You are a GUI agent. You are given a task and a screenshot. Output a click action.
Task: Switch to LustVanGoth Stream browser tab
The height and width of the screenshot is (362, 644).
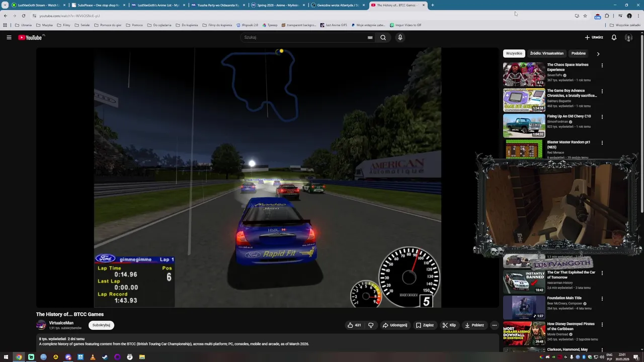tap(38, 5)
